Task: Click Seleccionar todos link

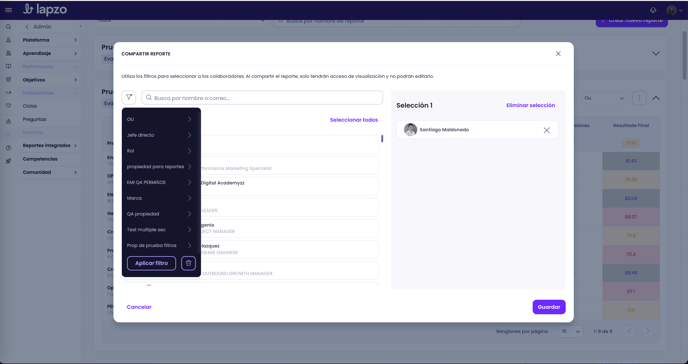Action: (x=354, y=120)
